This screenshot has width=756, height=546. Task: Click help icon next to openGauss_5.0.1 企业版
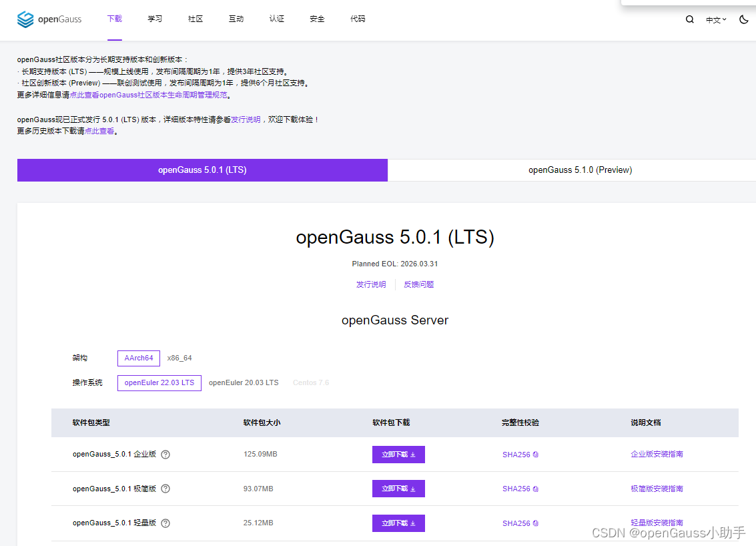[165, 455]
